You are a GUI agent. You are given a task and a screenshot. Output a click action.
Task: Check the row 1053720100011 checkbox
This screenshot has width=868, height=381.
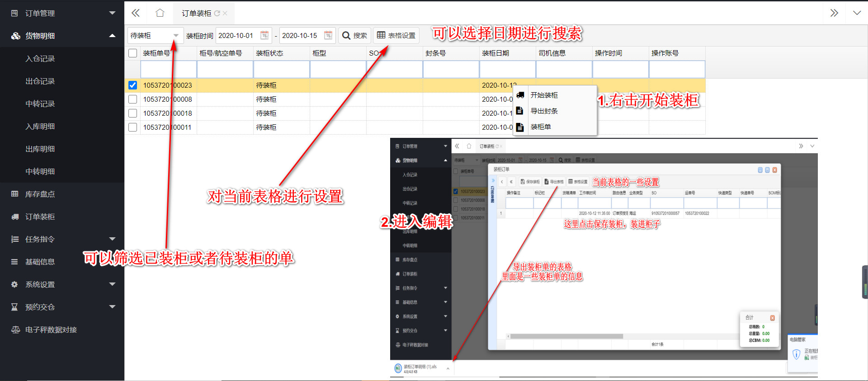[132, 127]
